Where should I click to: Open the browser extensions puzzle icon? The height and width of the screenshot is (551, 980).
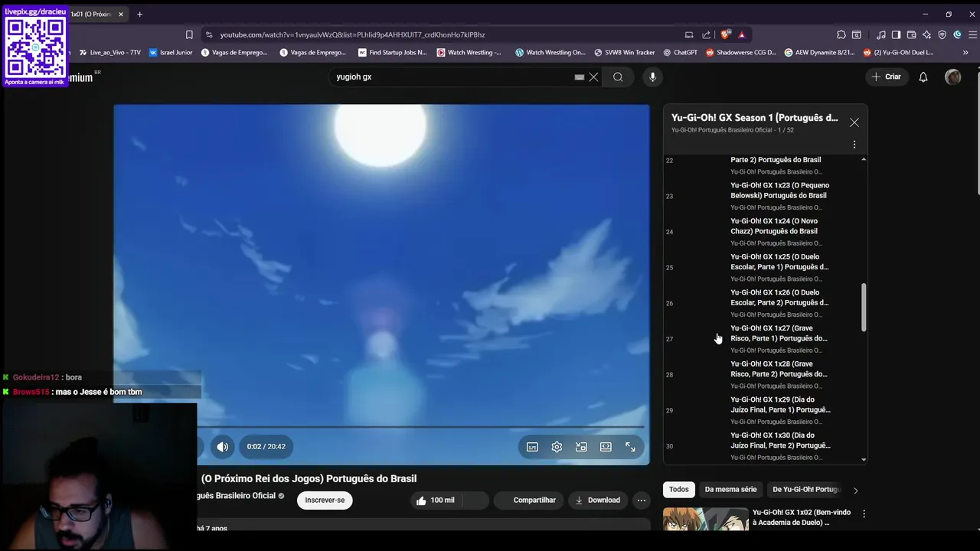click(x=841, y=34)
